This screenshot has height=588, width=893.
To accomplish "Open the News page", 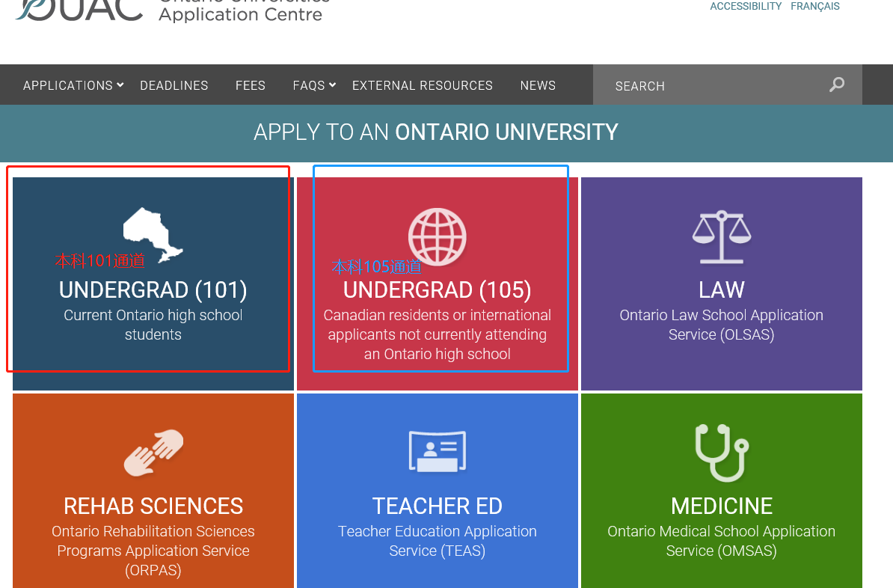I will [538, 85].
